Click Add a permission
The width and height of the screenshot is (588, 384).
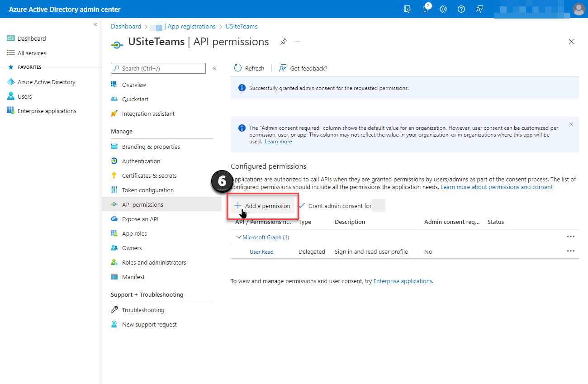(262, 206)
